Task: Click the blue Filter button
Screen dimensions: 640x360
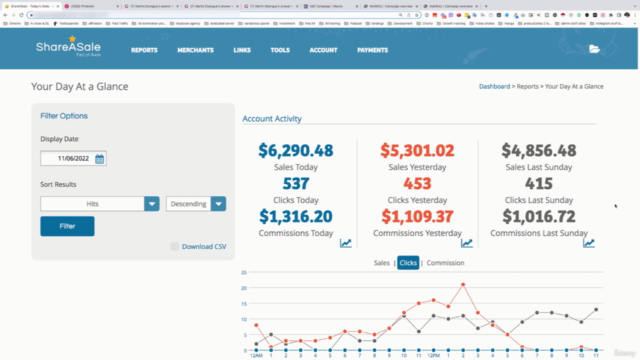Action: click(67, 226)
